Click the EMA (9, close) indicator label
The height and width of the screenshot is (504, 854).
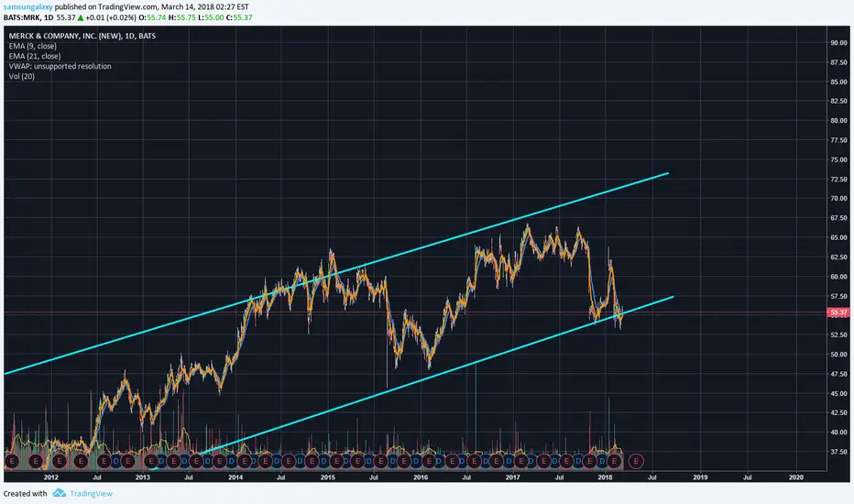pos(33,46)
